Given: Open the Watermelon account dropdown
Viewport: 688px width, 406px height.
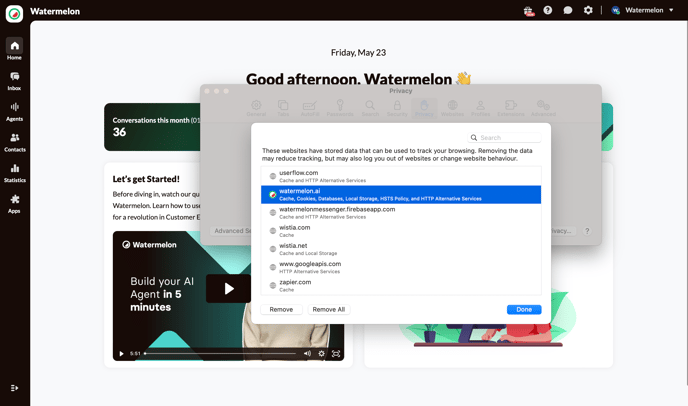Looking at the screenshot, I should 642,10.
